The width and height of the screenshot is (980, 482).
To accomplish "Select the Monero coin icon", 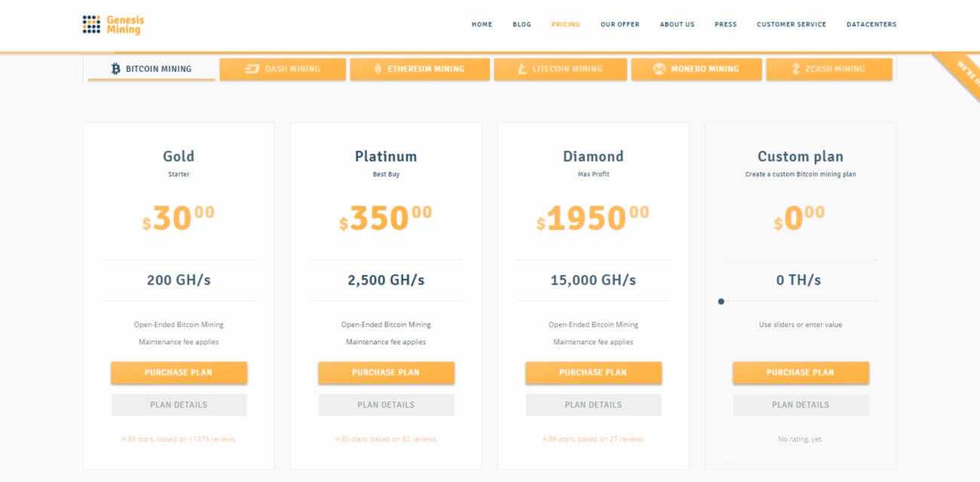I will (x=661, y=69).
